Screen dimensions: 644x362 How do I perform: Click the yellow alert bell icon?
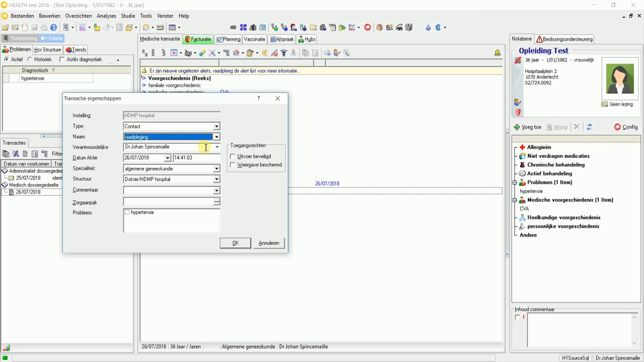pos(497,53)
